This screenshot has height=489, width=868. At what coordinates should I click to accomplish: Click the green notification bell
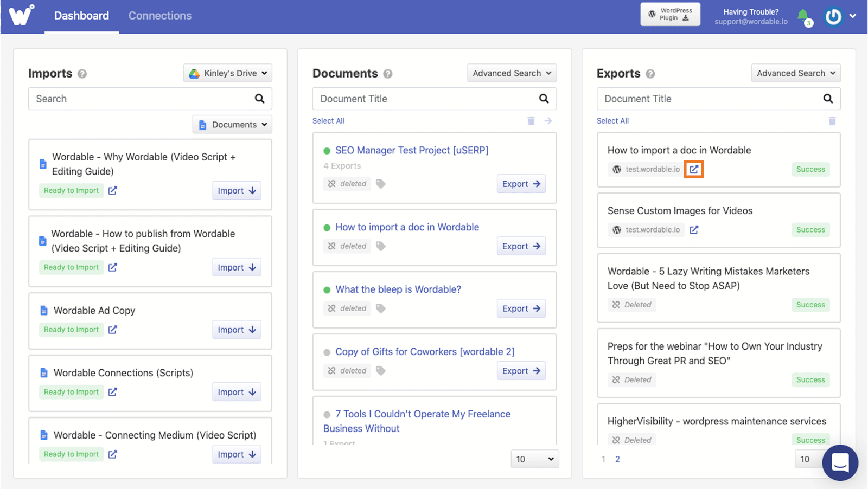[x=804, y=16]
